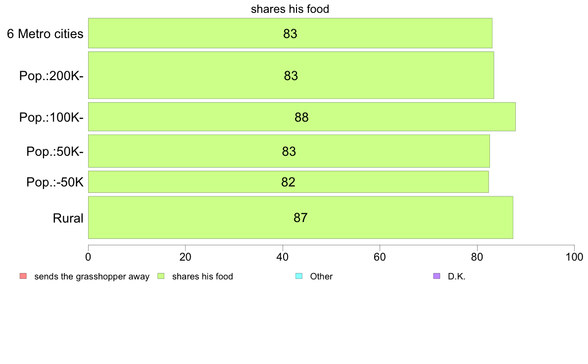Click the cyan 'Other' legend swatch

pyautogui.click(x=299, y=276)
